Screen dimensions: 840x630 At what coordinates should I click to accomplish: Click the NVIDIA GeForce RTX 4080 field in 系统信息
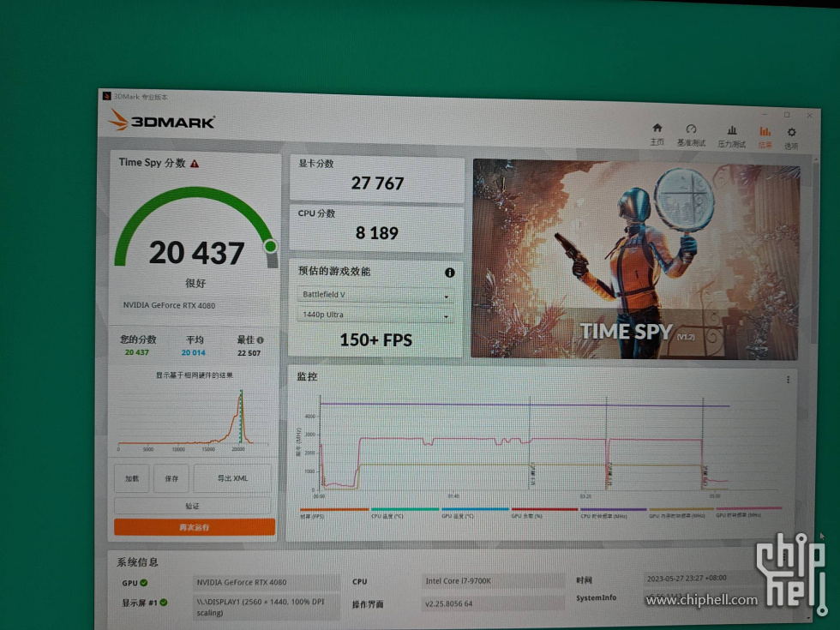coord(267,582)
